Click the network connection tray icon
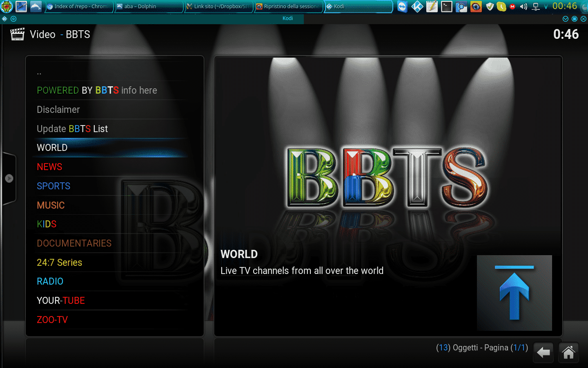This screenshot has height=368, width=588. (536, 7)
